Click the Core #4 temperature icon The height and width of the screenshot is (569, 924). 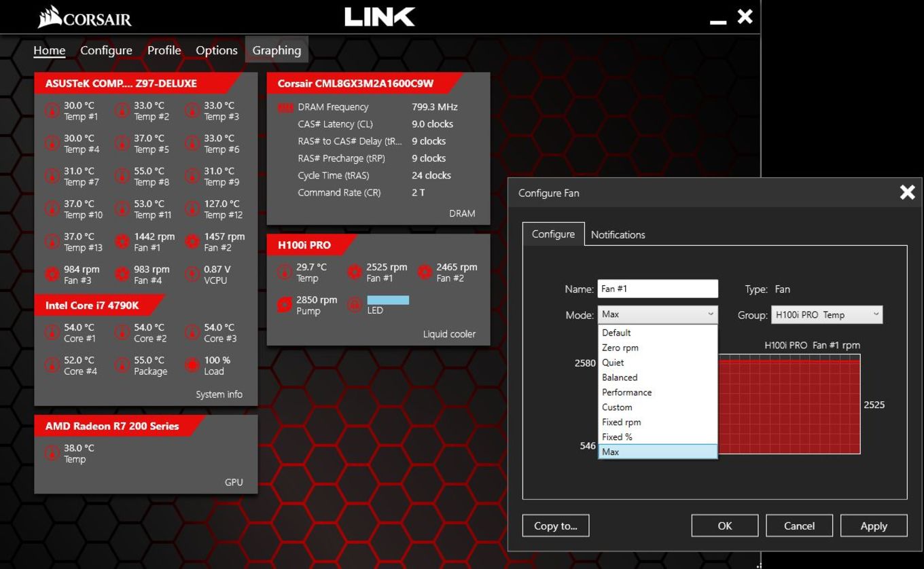tap(52, 365)
